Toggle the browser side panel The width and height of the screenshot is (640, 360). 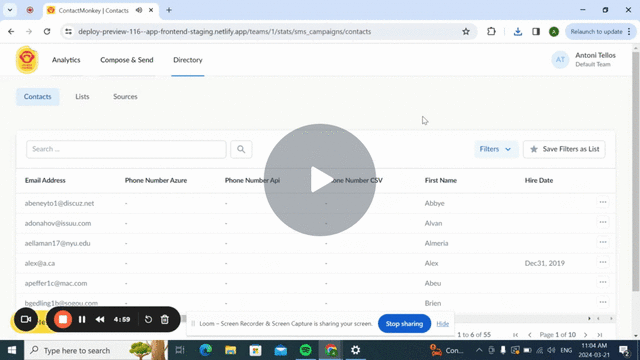tap(536, 31)
